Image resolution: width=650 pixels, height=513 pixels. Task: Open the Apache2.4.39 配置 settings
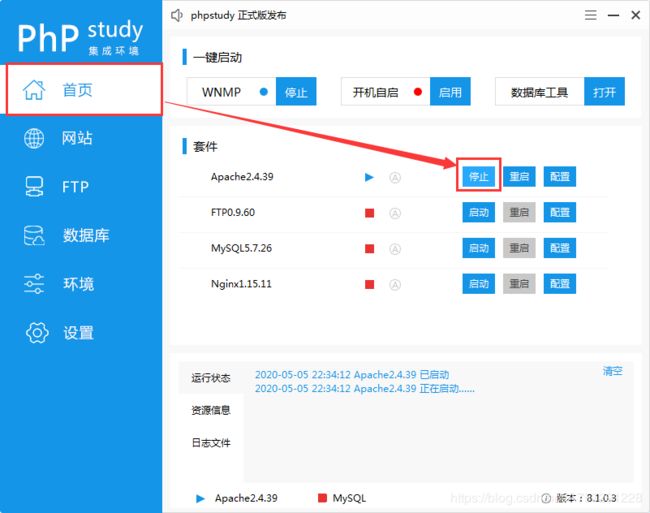point(560,177)
